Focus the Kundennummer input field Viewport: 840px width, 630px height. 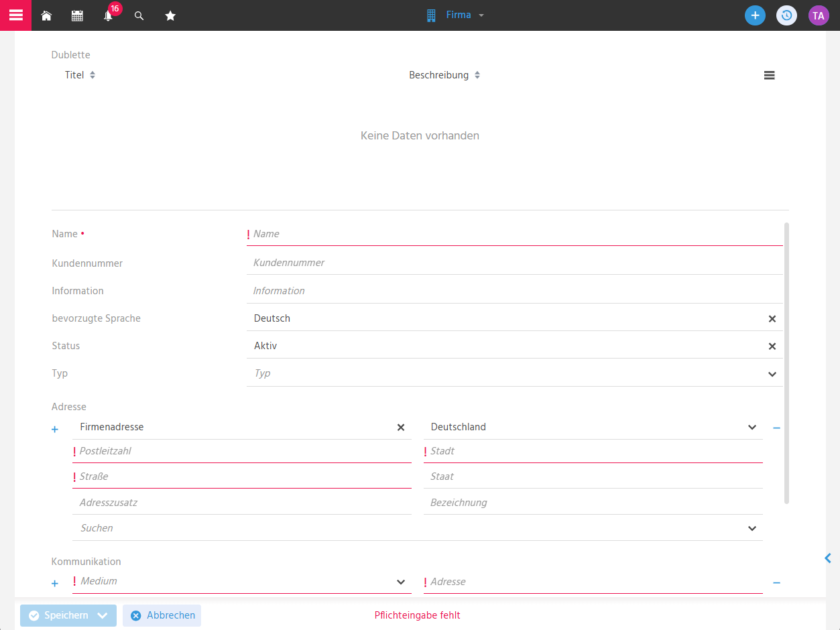click(x=515, y=263)
